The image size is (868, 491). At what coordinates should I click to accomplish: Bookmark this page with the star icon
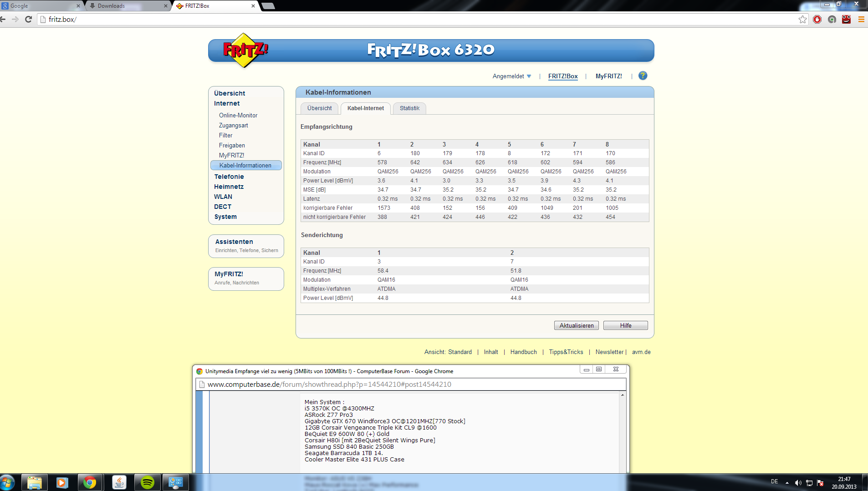[x=802, y=19]
